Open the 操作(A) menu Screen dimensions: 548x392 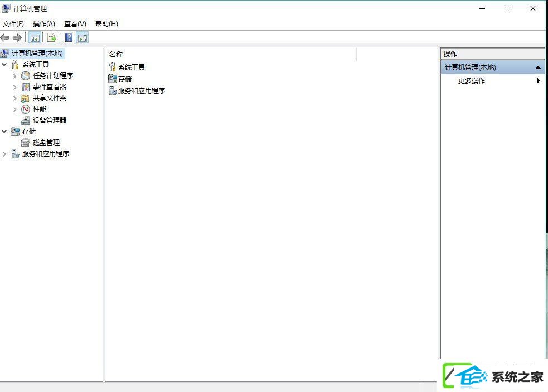tap(43, 24)
